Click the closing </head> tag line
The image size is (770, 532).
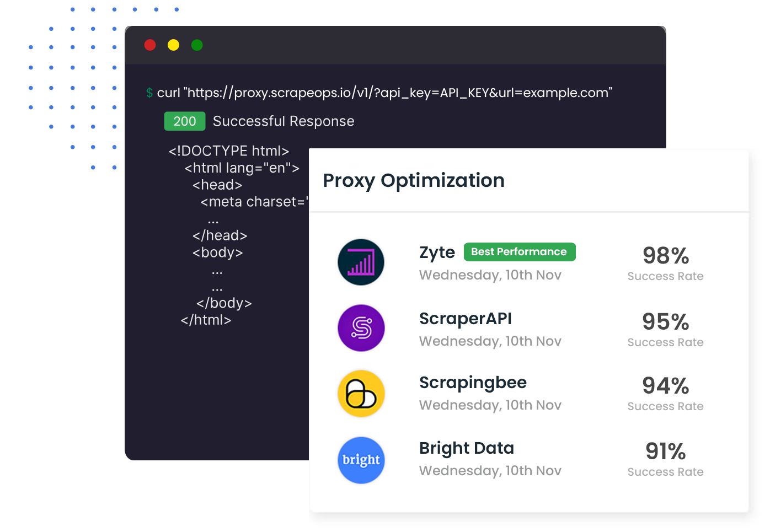click(x=220, y=235)
